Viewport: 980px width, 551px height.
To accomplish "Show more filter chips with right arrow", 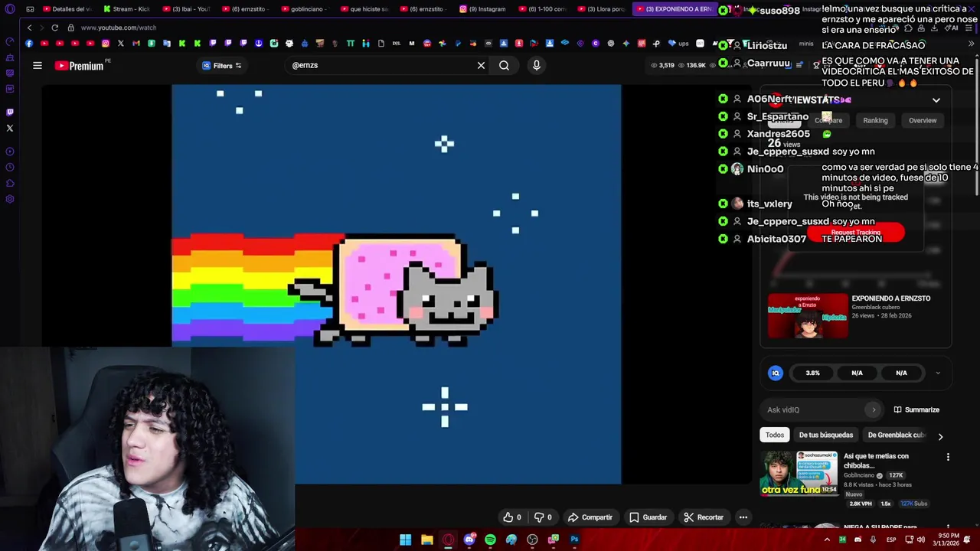I will coord(940,436).
